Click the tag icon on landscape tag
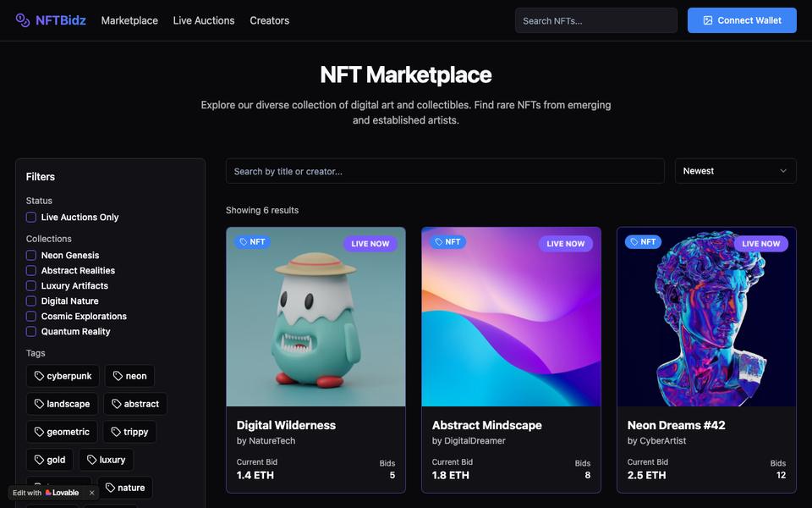 [x=39, y=404]
